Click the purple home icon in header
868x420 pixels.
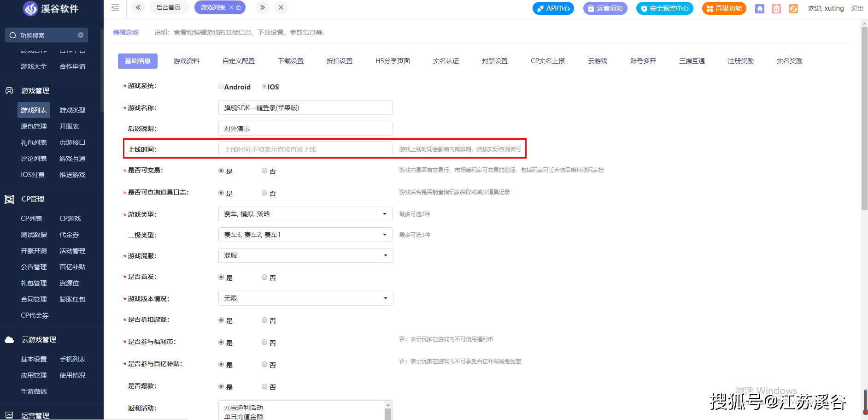760,9
